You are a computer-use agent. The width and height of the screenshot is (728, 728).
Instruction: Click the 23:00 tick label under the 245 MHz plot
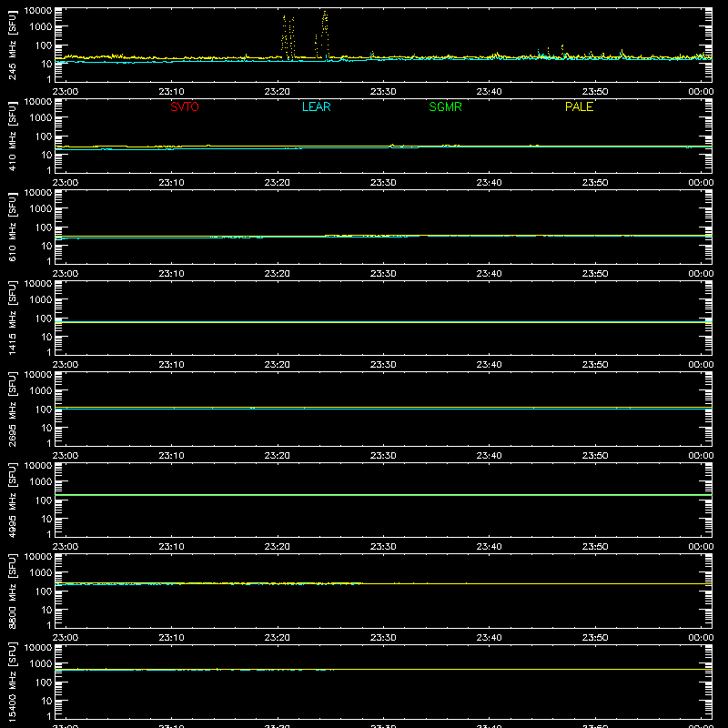65,92
